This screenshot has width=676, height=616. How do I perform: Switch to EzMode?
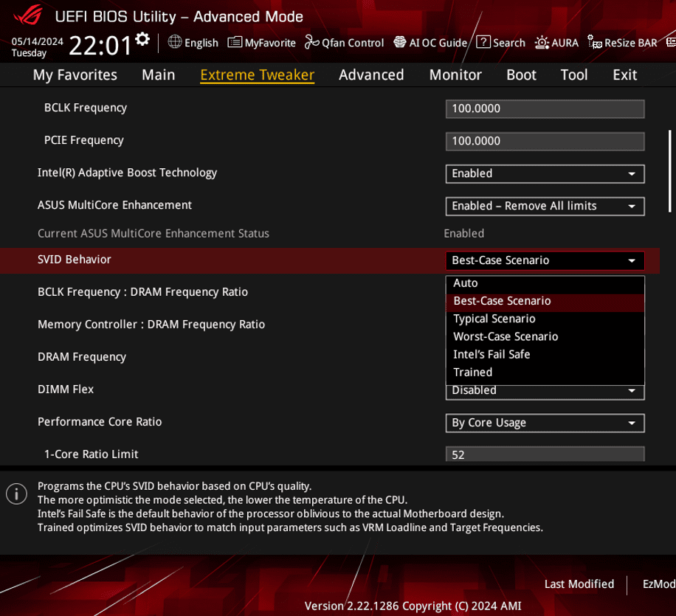coord(659,584)
